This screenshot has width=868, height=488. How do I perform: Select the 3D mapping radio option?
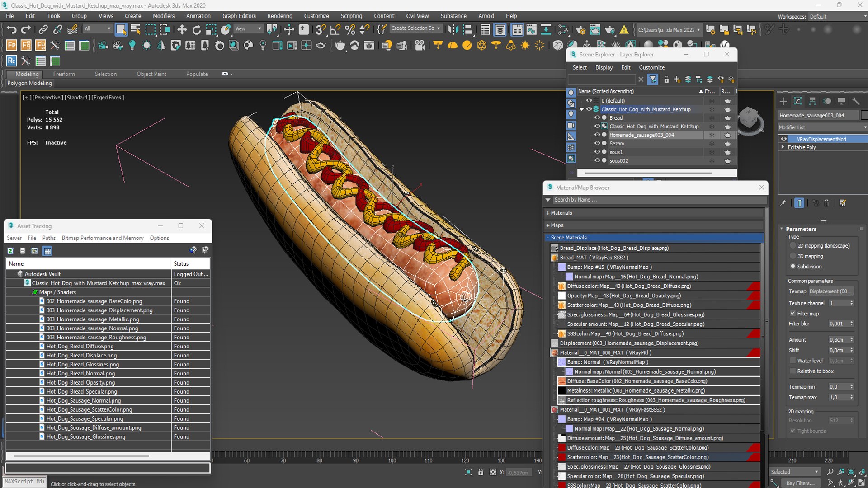coord(793,256)
